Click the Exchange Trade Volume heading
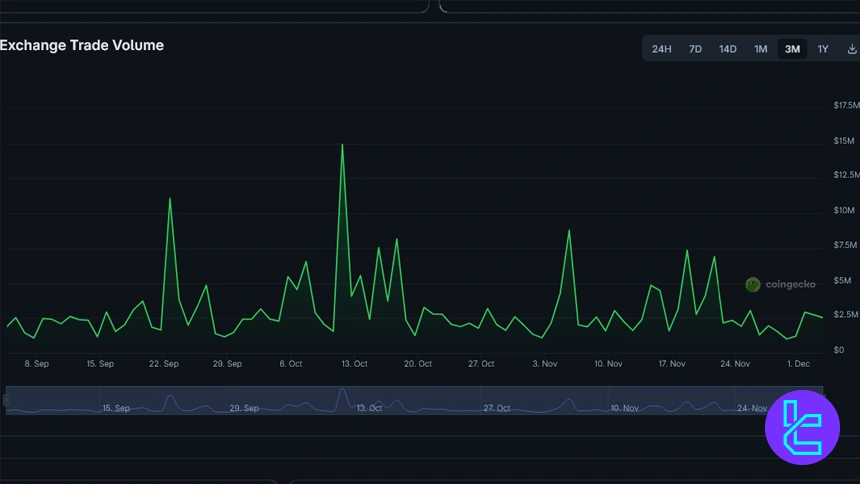The height and width of the screenshot is (484, 860). [x=82, y=46]
